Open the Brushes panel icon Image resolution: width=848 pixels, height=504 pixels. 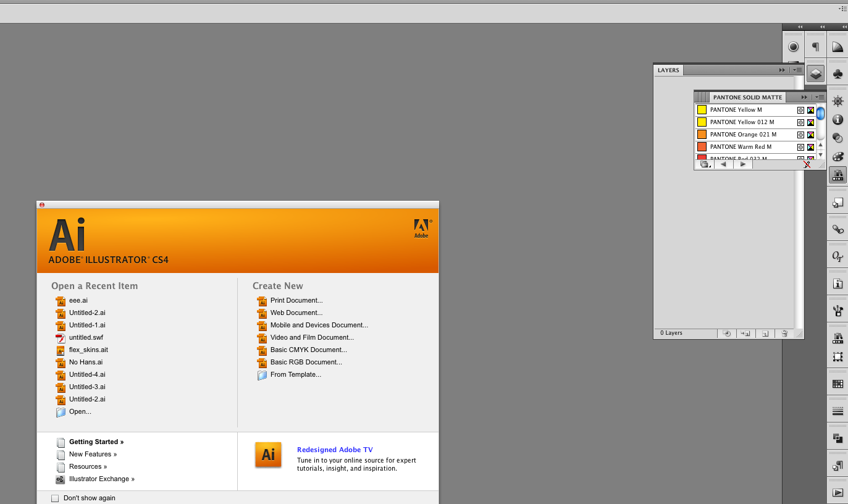pos(838,311)
